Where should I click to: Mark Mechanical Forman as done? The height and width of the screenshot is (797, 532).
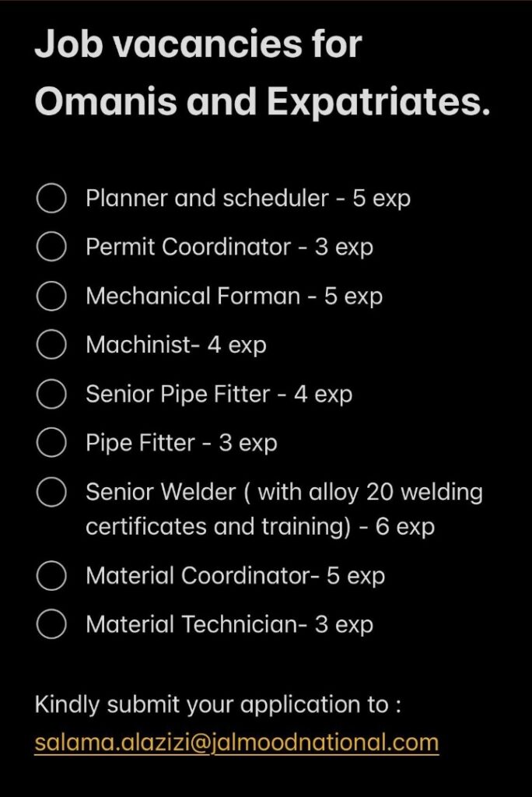point(51,297)
